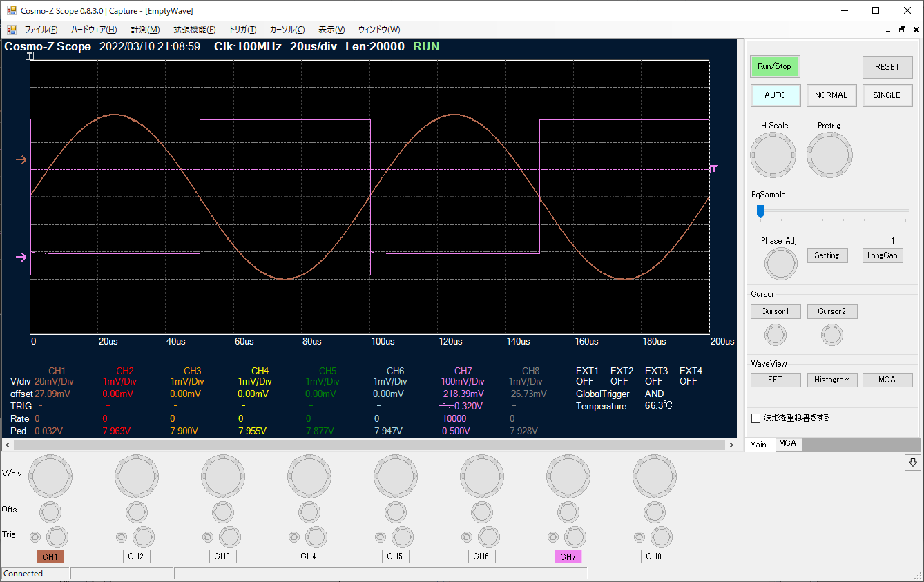The height and width of the screenshot is (582, 924).
Task: Select AUTO trigger mode
Action: tap(775, 95)
